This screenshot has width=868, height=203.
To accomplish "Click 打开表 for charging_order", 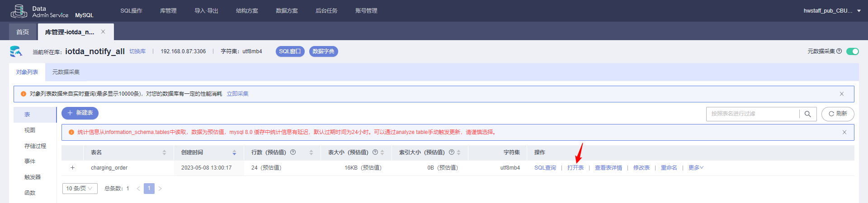I will [576, 168].
